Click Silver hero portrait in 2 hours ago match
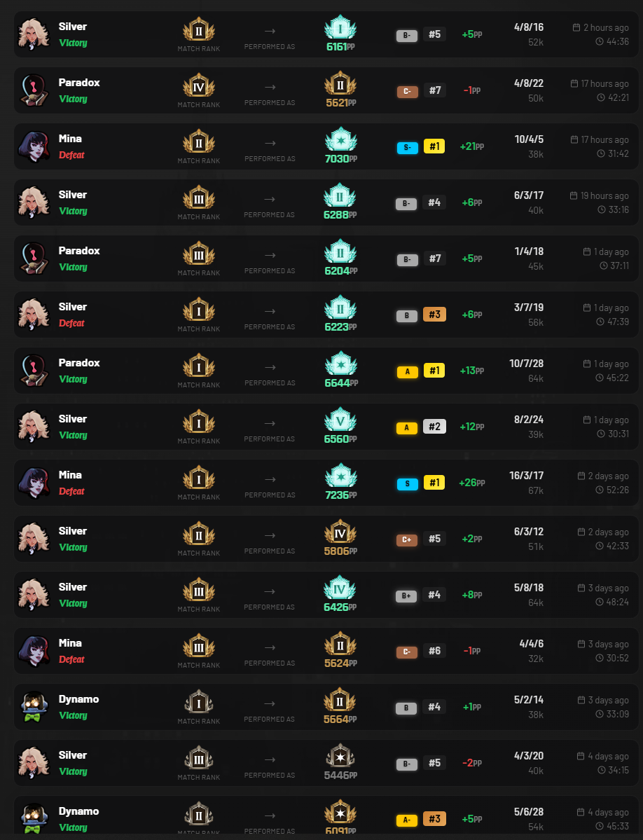Viewport: 643px width, 840px height. [x=33, y=34]
